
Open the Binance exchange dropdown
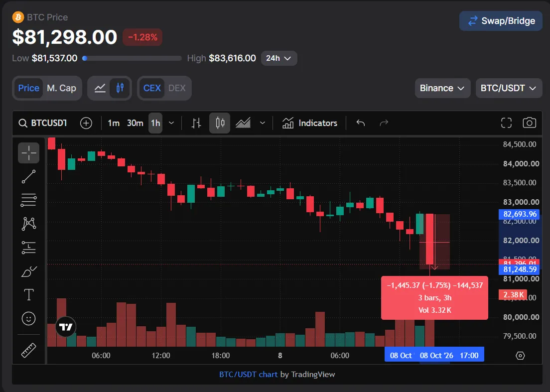pyautogui.click(x=442, y=88)
